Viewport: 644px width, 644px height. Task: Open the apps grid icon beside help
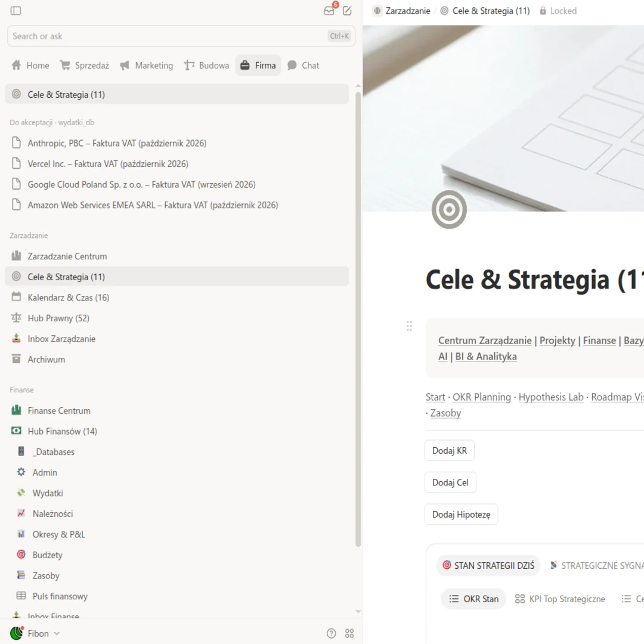pos(349,633)
